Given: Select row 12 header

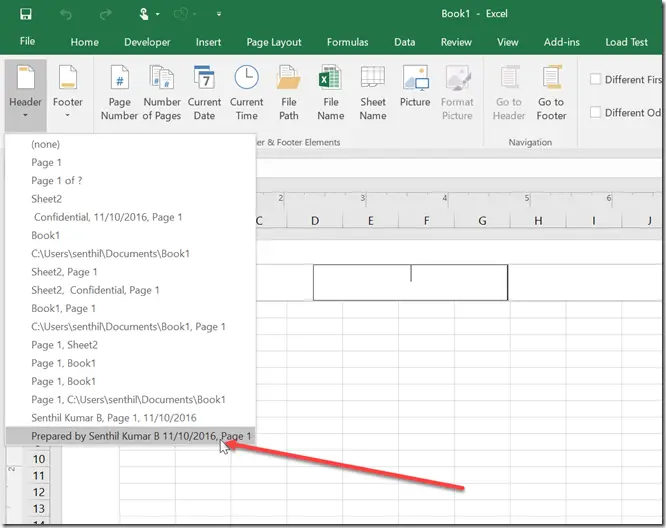Looking at the screenshot, I should coord(39,492).
